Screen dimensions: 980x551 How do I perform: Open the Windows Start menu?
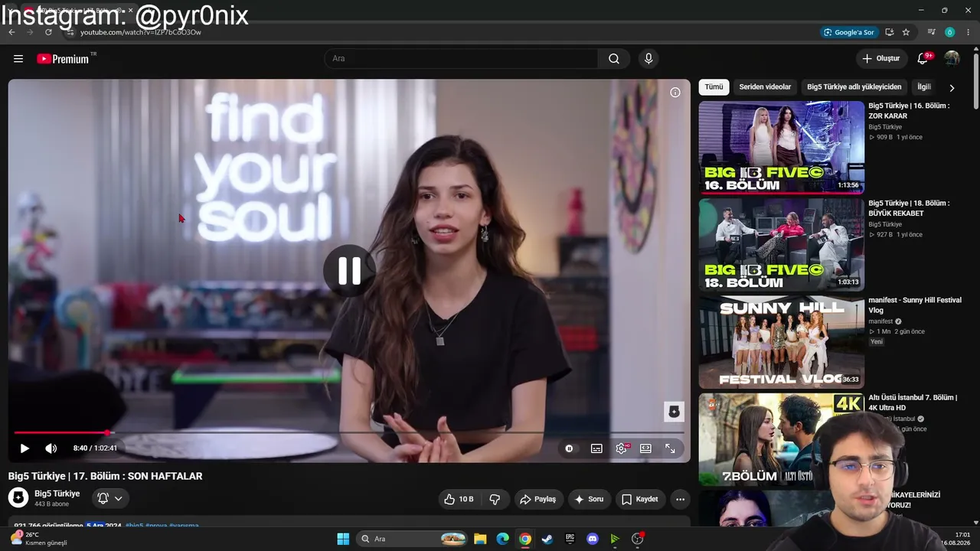point(343,539)
